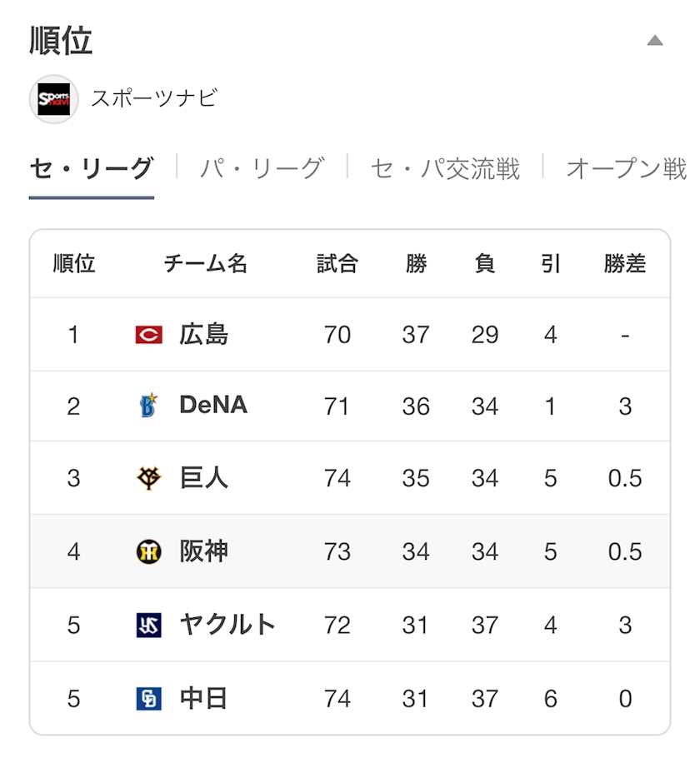The width and height of the screenshot is (700, 758).
Task: Click the DeNA team name
Action: click(213, 406)
